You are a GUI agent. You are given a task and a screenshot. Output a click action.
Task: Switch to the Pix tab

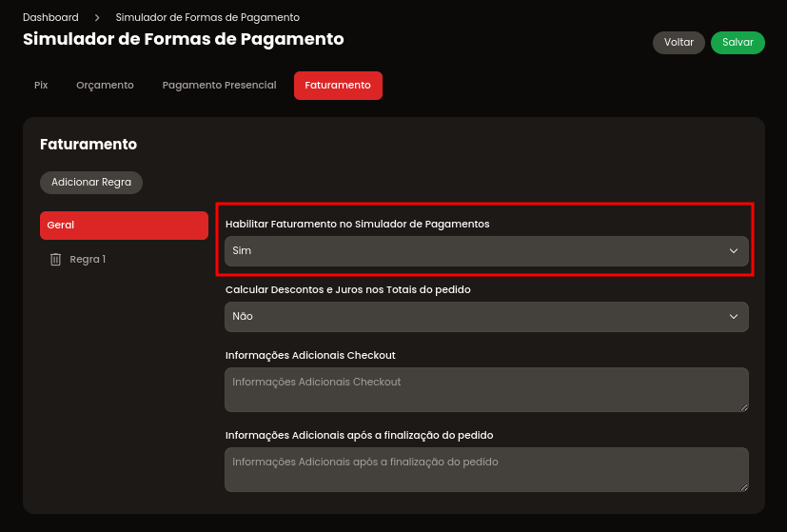(x=41, y=86)
